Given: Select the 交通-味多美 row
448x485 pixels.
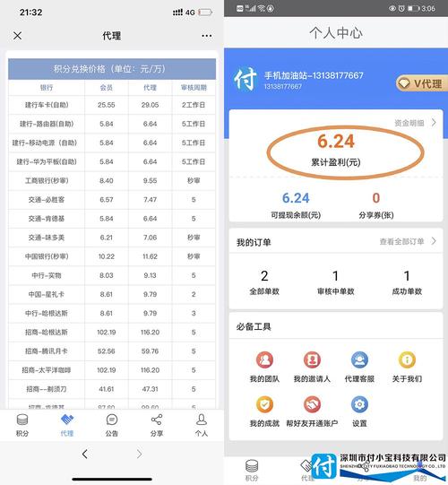Looking at the screenshot, I should pos(112,238).
